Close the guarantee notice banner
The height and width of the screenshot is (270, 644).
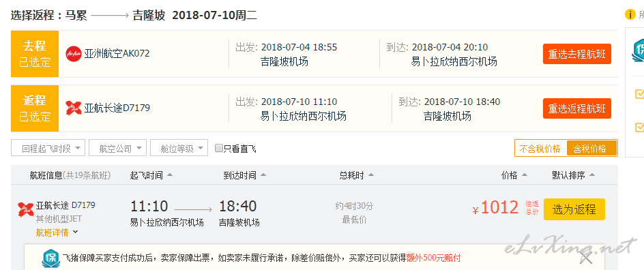coord(586,258)
